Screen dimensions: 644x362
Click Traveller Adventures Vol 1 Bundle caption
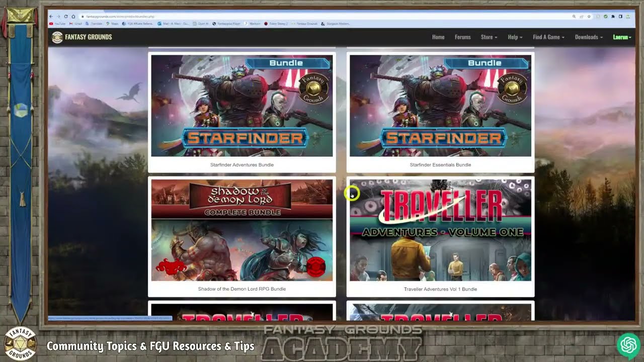(x=440, y=289)
